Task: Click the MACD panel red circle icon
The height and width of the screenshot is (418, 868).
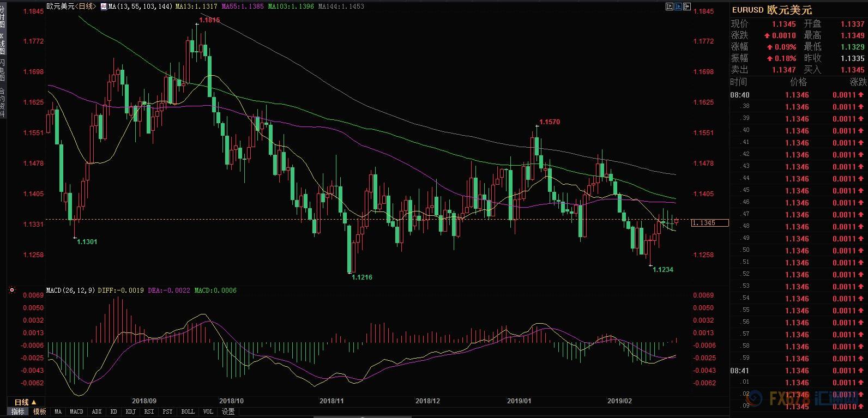Action: [x=12, y=290]
